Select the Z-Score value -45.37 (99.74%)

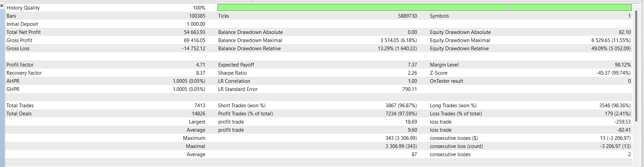point(613,73)
